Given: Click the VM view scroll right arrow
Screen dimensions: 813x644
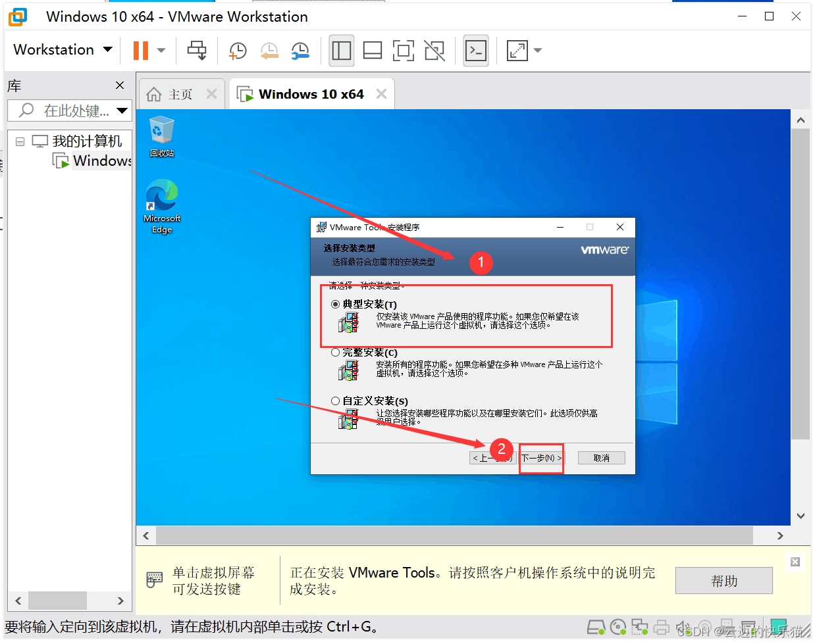Looking at the screenshot, I should point(780,535).
